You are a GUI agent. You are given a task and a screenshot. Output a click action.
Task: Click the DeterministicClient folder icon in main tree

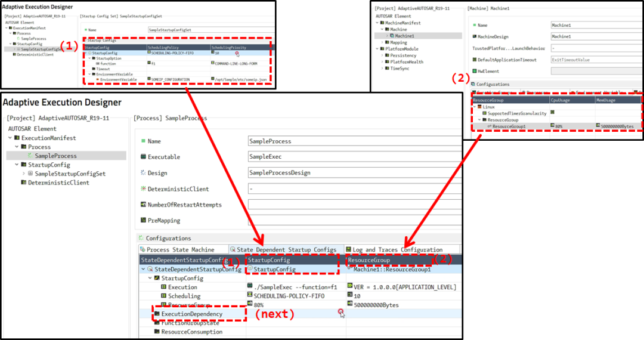click(x=24, y=183)
